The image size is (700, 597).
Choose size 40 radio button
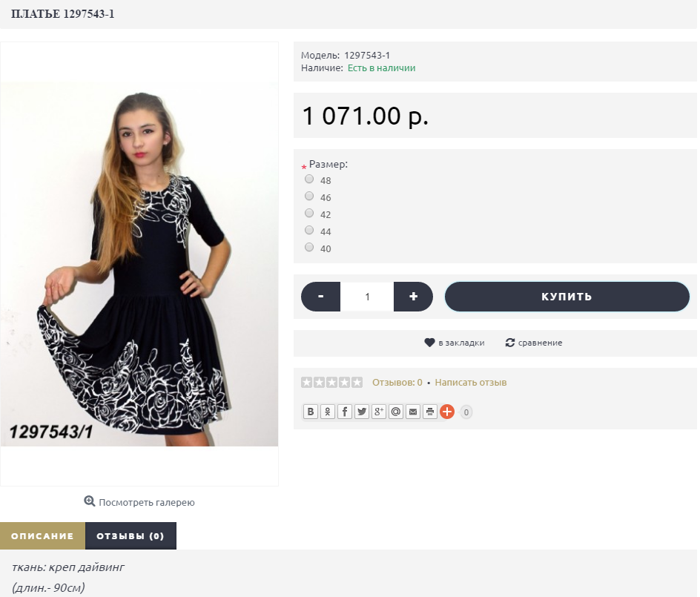click(309, 247)
